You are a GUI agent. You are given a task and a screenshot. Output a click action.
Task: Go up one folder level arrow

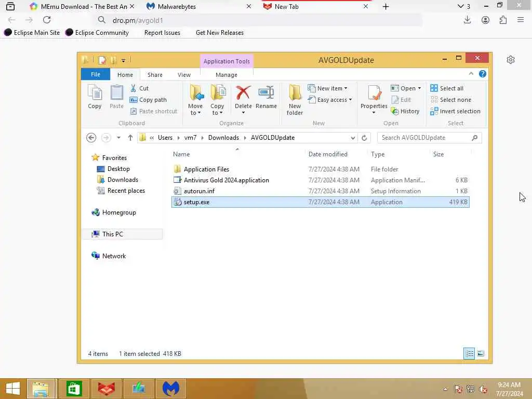coord(130,138)
